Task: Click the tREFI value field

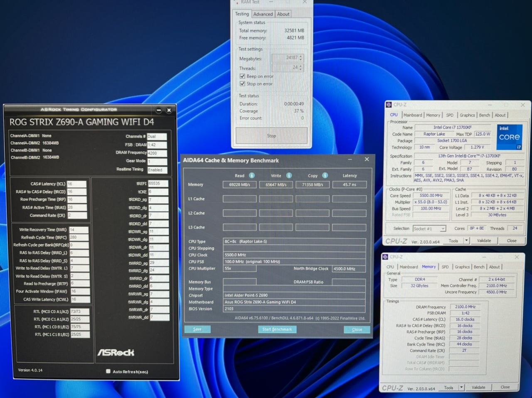Action: click(x=158, y=183)
